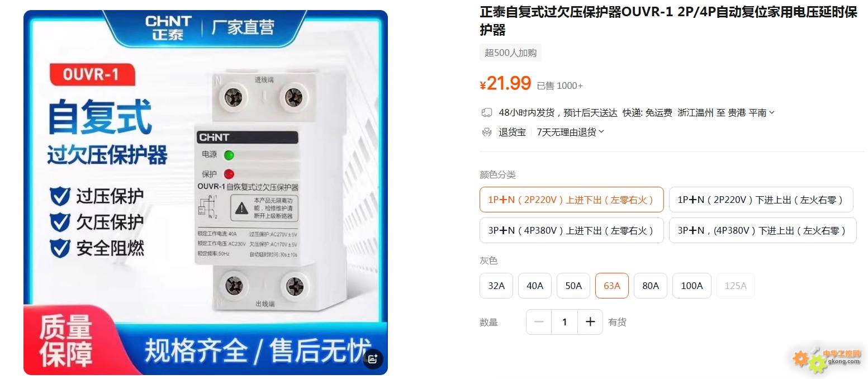868x379 pixels.
Task: Click the 超500人加购 tag
Action: tap(511, 53)
